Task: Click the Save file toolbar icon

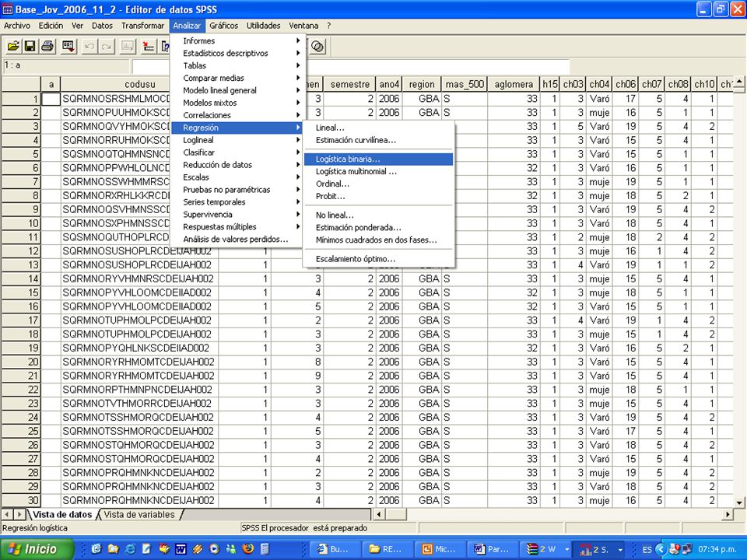Action: [x=30, y=46]
